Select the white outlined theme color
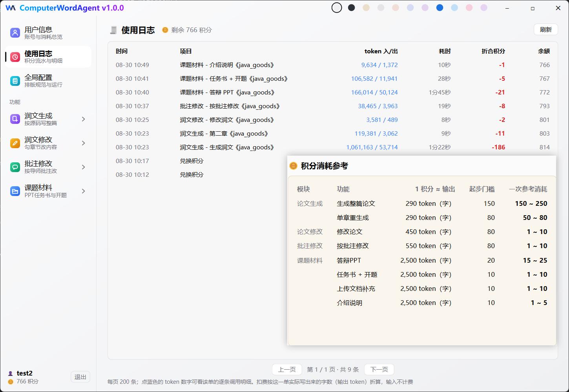This screenshot has height=392, width=569. tap(337, 7)
